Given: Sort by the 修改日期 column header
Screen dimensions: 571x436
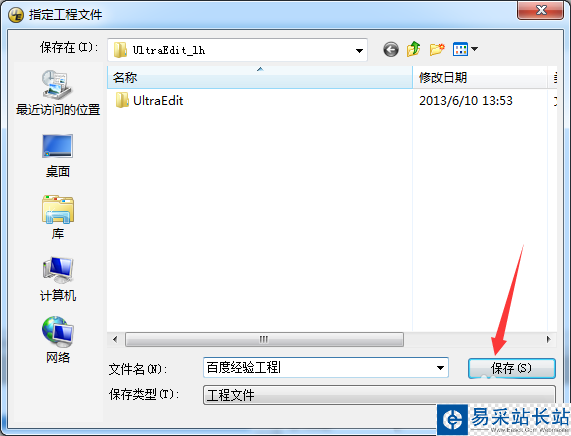Looking at the screenshot, I should click(x=480, y=77).
